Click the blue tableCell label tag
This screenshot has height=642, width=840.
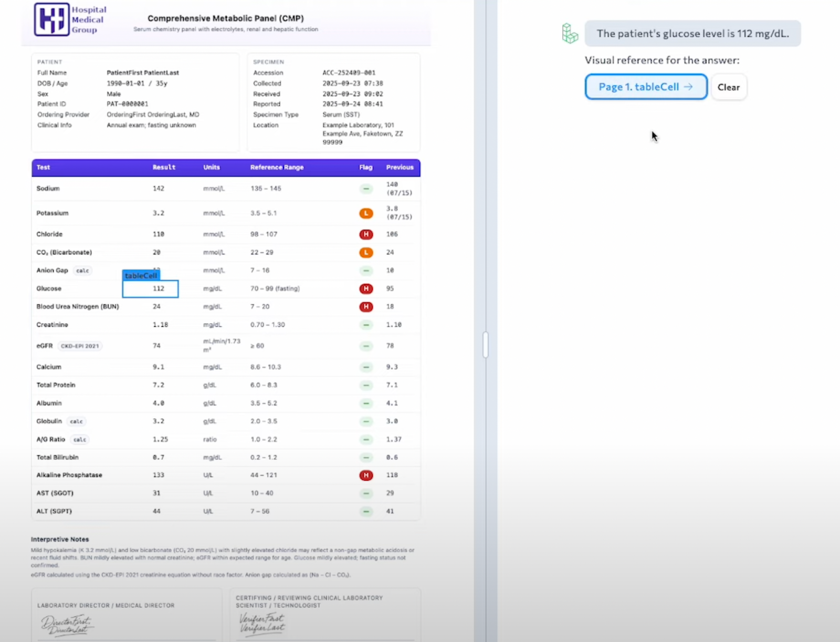point(141,275)
